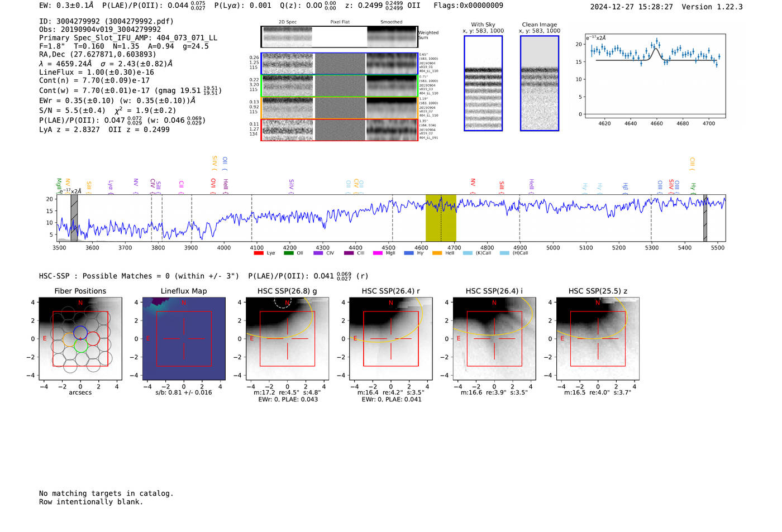Click the magenta CII line label
The width and height of the screenshot is (782, 532).
click(182, 185)
